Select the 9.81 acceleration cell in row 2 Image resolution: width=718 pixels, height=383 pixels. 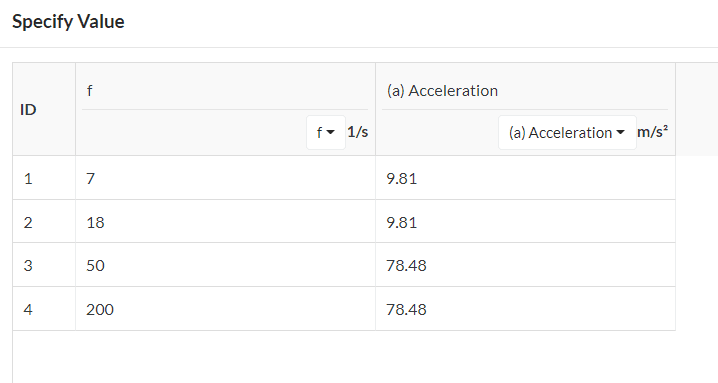point(525,222)
